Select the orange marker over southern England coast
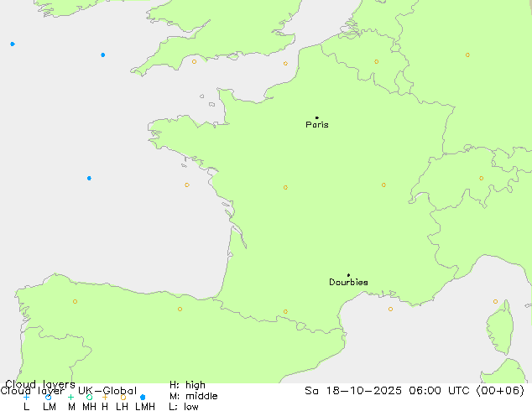Screen dimensions: 532x411 194,62
